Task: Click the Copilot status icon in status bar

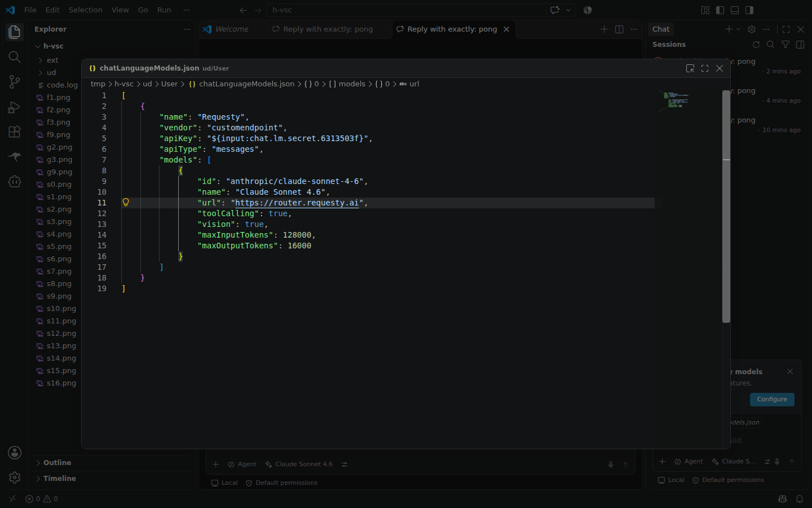Action: tap(782, 499)
